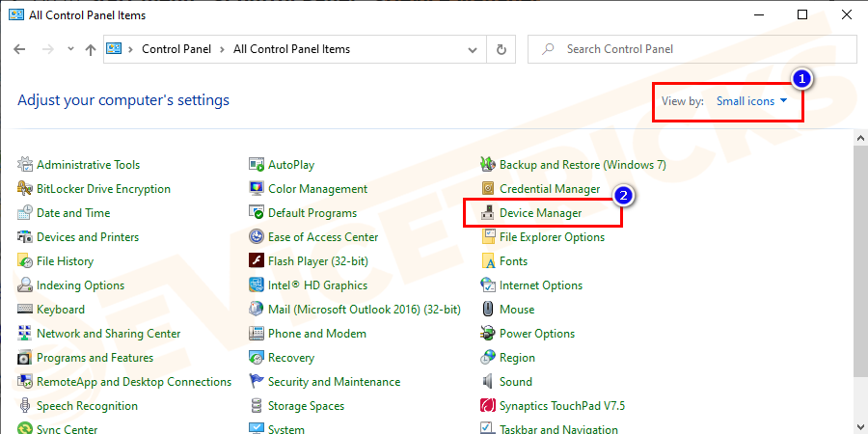Open the Power Options link
The image size is (868, 434).
[x=537, y=334]
